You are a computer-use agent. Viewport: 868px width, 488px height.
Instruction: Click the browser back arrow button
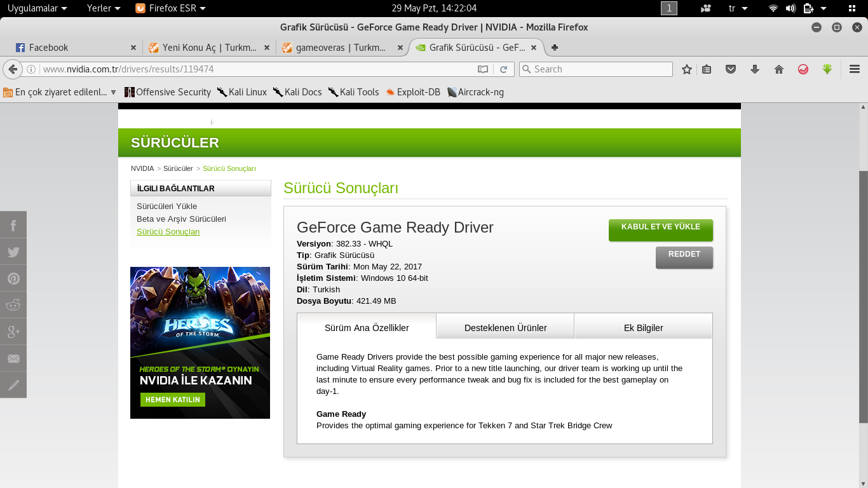[12, 69]
